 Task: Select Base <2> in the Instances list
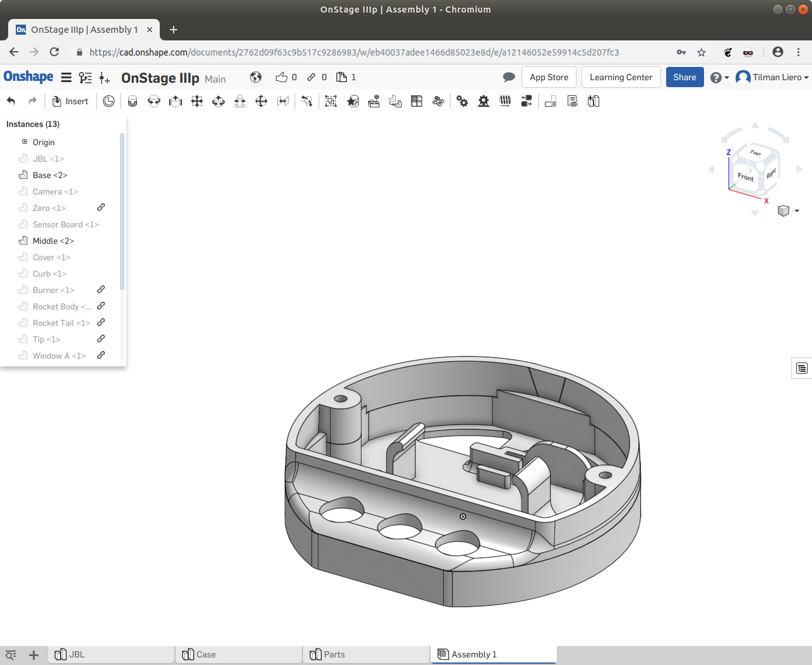[50, 175]
